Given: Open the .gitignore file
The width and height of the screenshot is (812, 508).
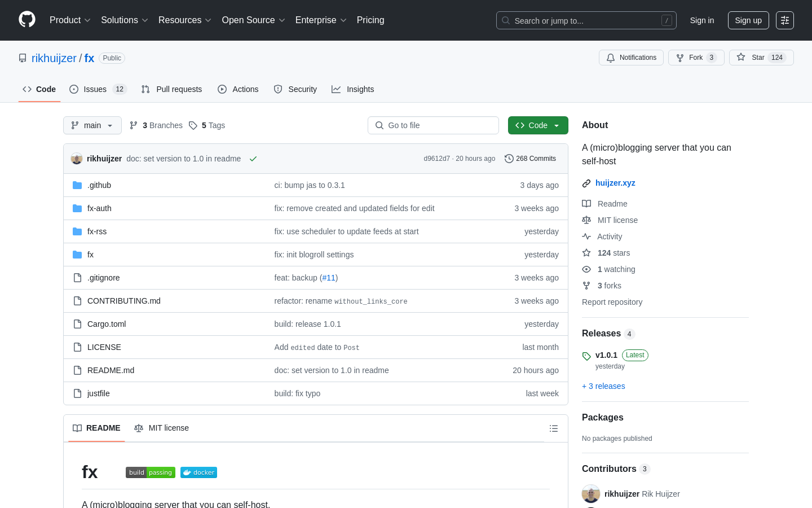Looking at the screenshot, I should tap(103, 278).
